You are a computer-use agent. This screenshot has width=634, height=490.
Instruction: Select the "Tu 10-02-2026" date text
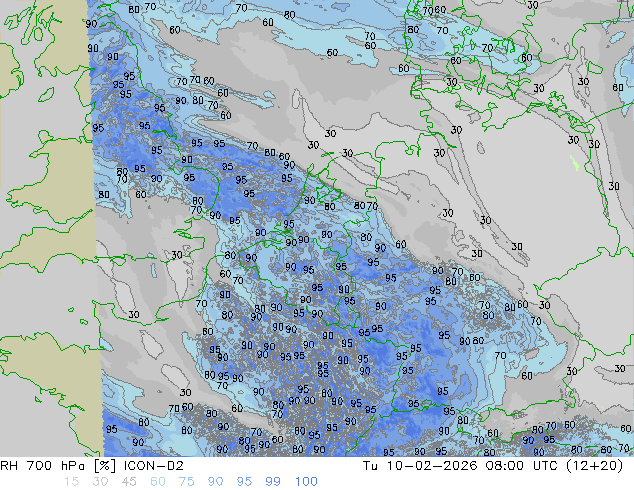(x=420, y=466)
